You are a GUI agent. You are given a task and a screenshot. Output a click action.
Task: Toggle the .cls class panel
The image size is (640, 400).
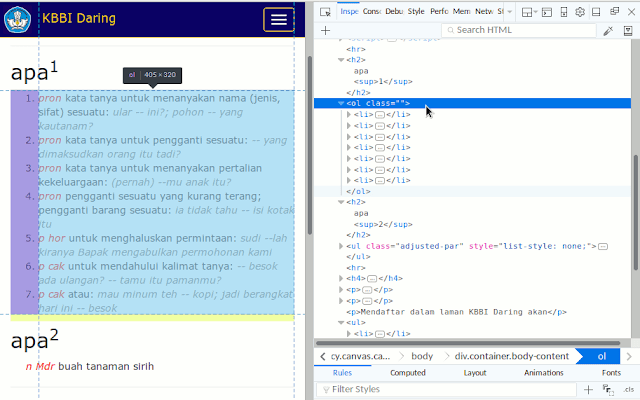point(629,389)
